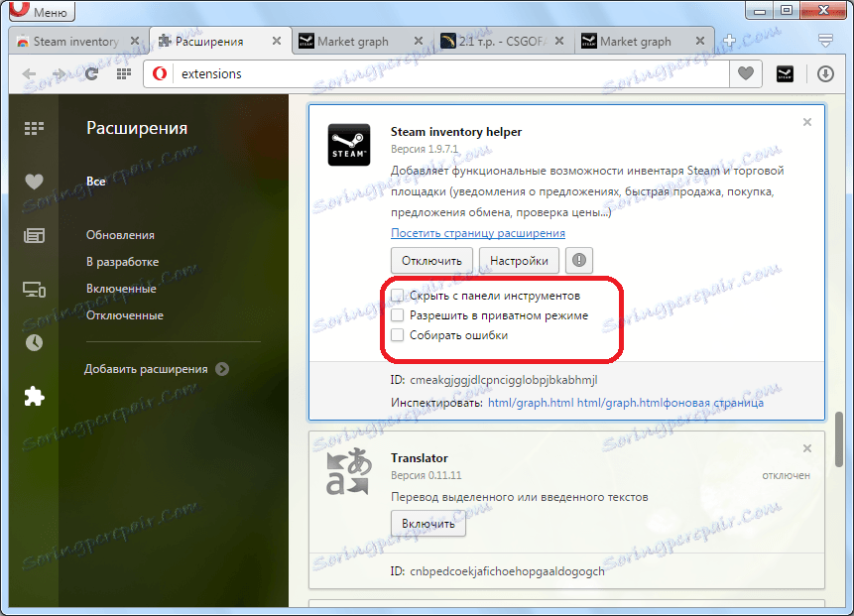Image resolution: width=854 pixels, height=616 pixels.
Task: Click the Steam inventory helper logo
Action: (348, 145)
